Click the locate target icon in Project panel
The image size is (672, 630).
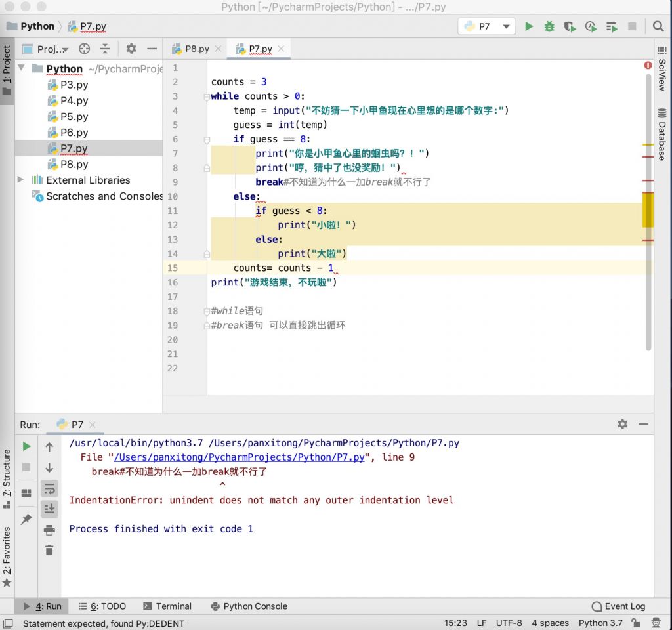click(x=84, y=49)
